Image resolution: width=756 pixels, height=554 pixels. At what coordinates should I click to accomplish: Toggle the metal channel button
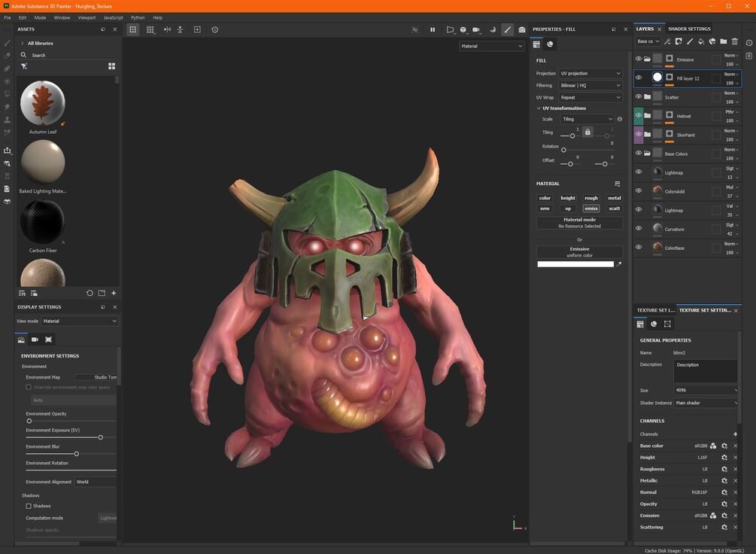pos(615,198)
